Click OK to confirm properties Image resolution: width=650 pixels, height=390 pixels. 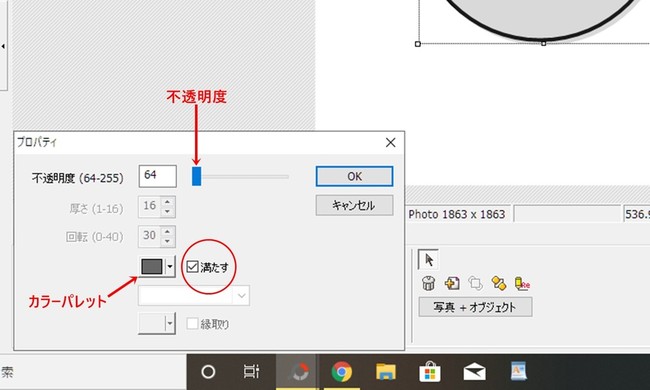[x=354, y=177]
